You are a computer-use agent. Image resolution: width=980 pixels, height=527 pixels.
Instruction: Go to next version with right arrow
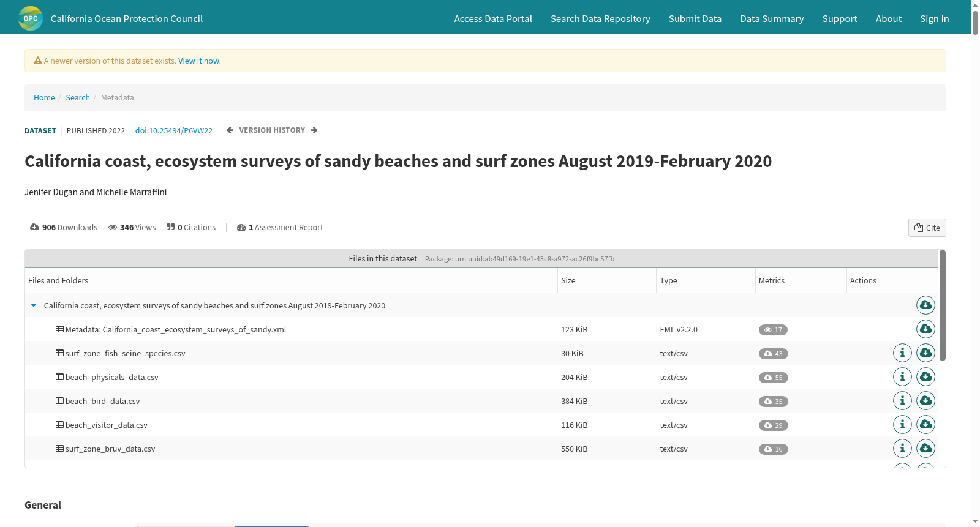(x=314, y=130)
